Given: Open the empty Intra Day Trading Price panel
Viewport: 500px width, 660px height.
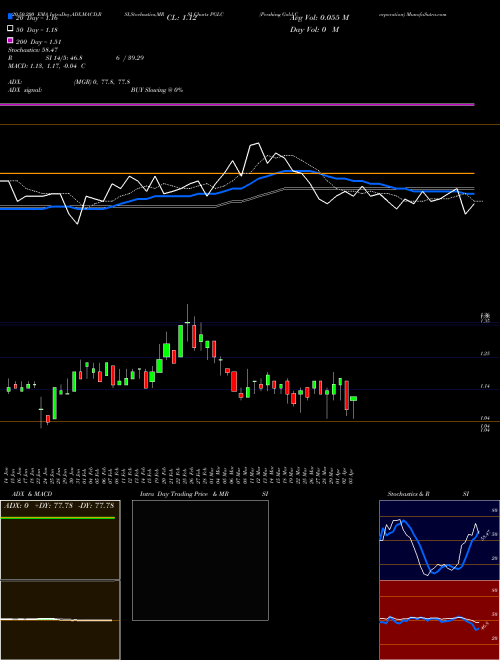Looking at the screenshot, I should click(x=200, y=560).
